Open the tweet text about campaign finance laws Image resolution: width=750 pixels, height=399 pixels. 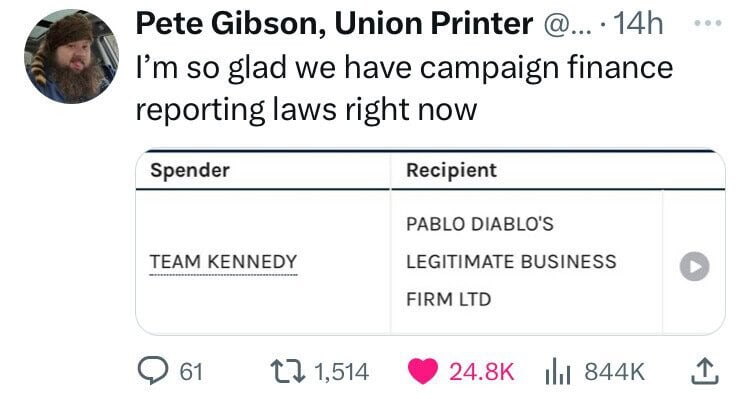pyautogui.click(x=405, y=88)
